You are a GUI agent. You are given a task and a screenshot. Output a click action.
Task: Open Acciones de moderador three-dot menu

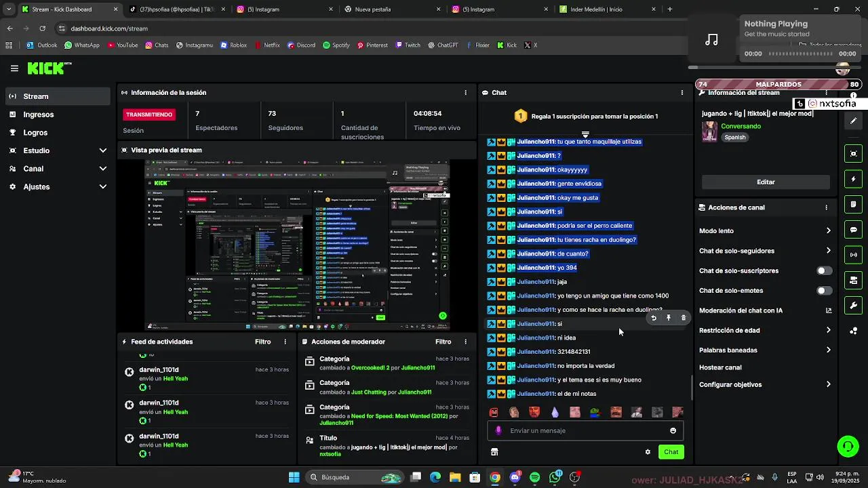pyautogui.click(x=465, y=342)
